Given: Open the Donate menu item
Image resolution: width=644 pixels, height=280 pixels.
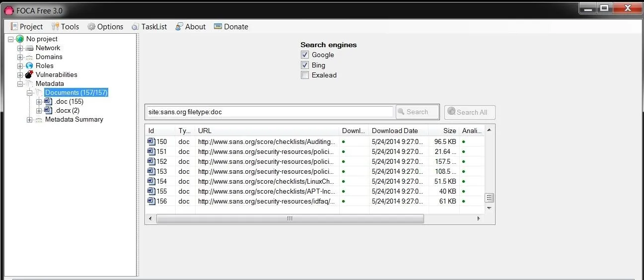Looking at the screenshot, I should click(x=231, y=27).
